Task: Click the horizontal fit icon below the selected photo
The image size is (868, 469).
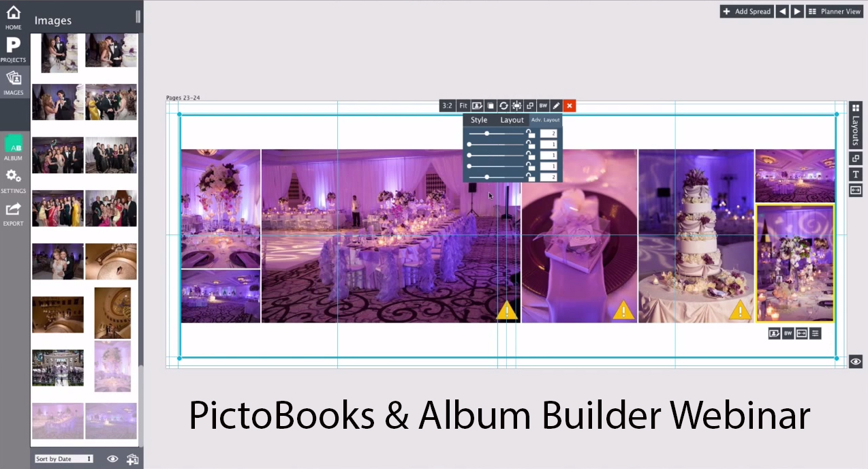Action: [802, 333]
